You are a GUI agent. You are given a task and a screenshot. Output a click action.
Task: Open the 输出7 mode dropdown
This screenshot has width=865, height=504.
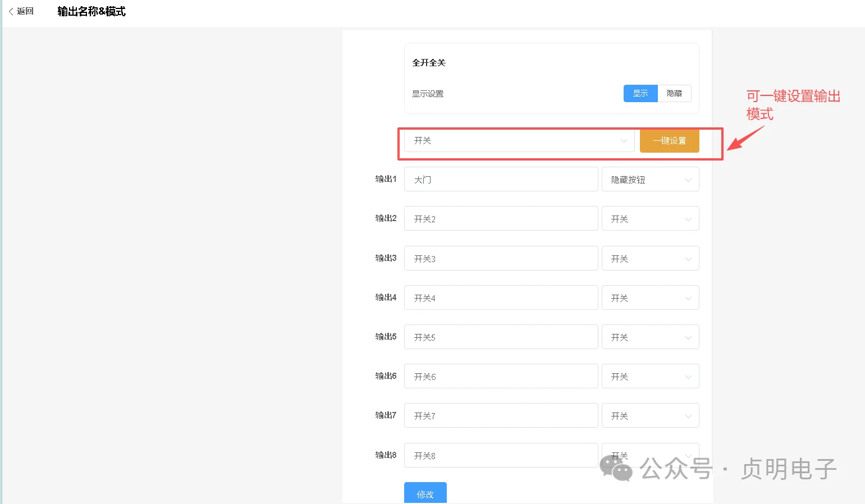click(x=651, y=416)
